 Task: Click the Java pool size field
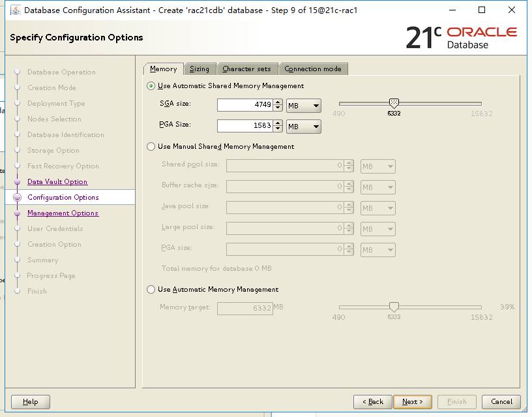(x=285, y=208)
